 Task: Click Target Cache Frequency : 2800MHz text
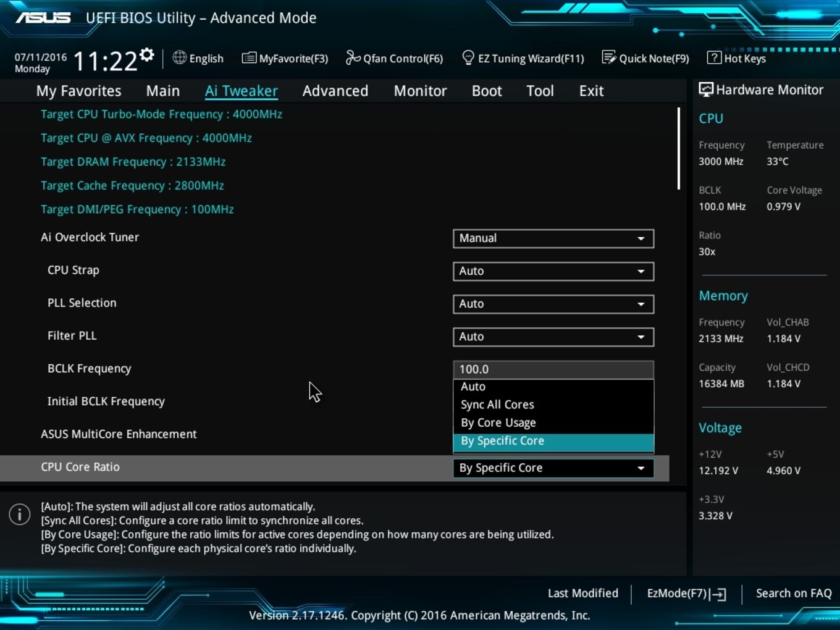[132, 185]
